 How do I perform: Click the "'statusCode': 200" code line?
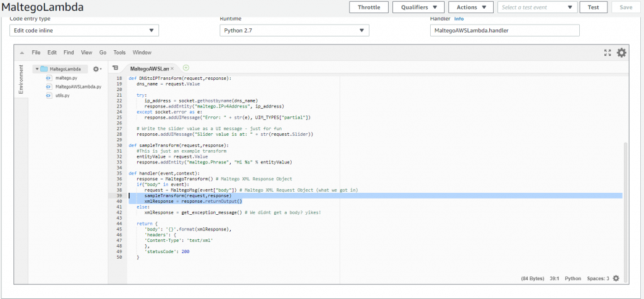167,251
